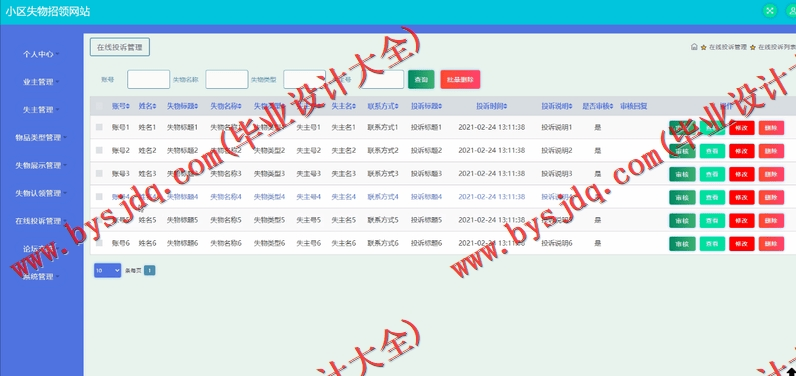Click 删除 button in 账号6 row
This screenshot has height=376, width=796.
[771, 244]
